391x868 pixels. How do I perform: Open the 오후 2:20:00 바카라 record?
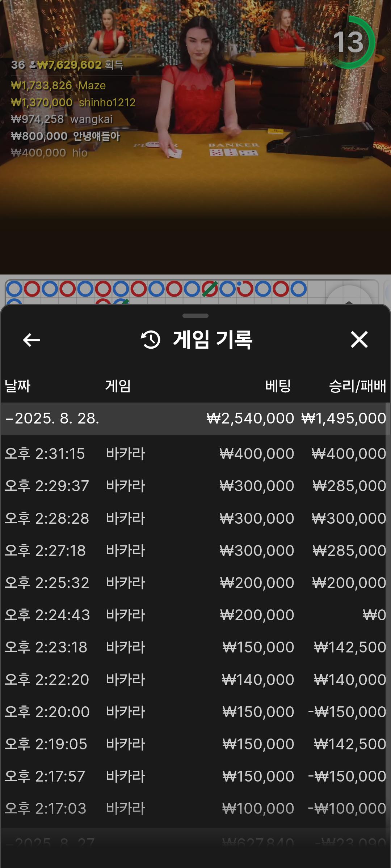195,712
